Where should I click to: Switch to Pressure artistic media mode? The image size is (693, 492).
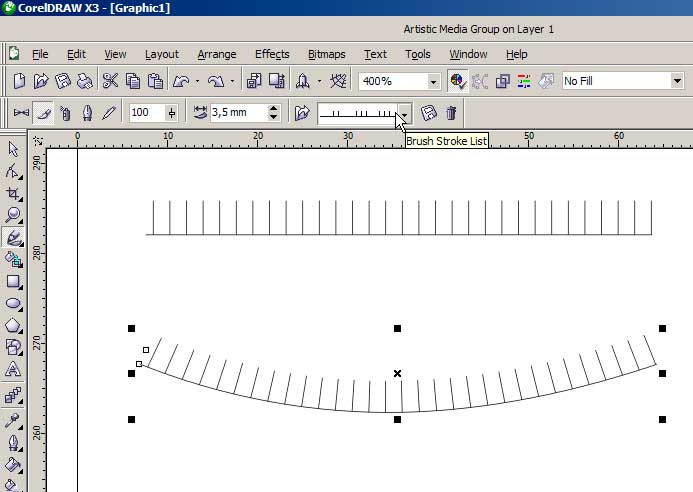(x=109, y=113)
